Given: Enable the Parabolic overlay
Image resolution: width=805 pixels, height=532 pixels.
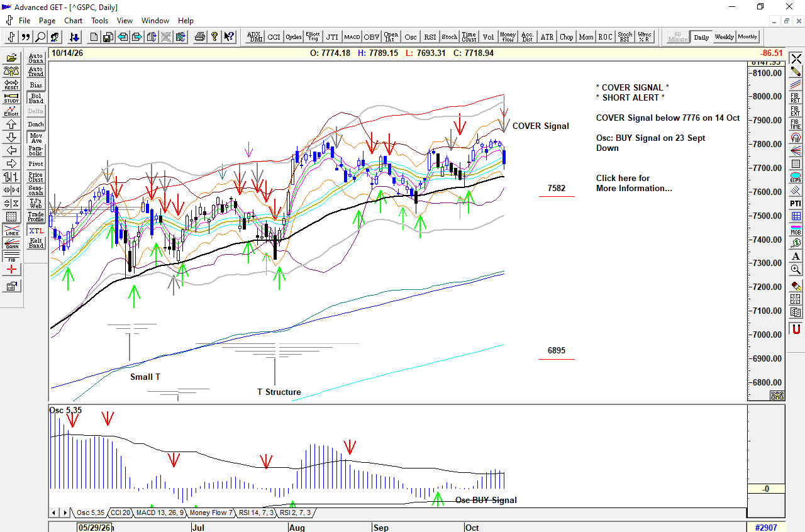Looking at the screenshot, I should (36, 151).
